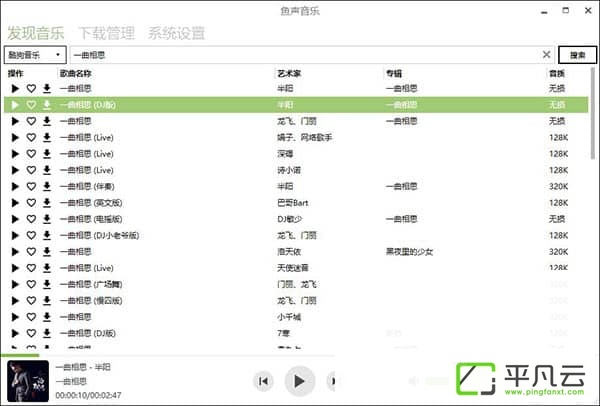The height and width of the screenshot is (406, 600).
Task: Download 一曲相思 (电摇版) song
Action: pyautogui.click(x=47, y=219)
